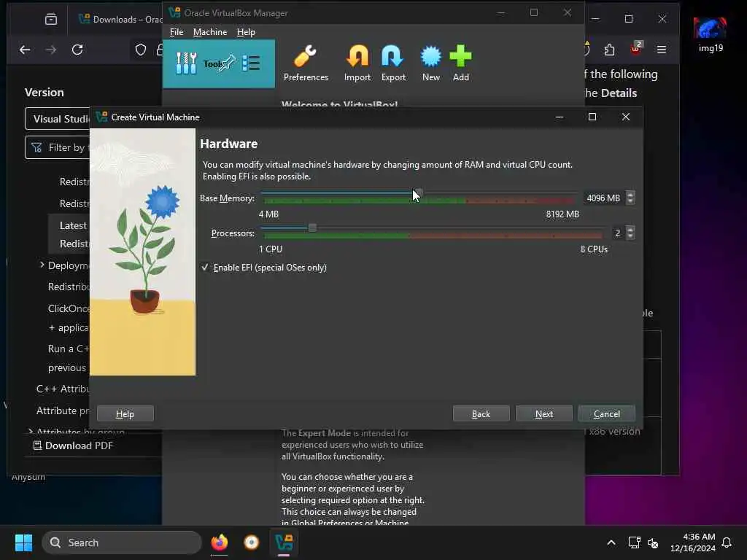This screenshot has height=560, width=747.
Task: Open Preferences in VirtualBox Manager toolbar
Action: pos(306,63)
